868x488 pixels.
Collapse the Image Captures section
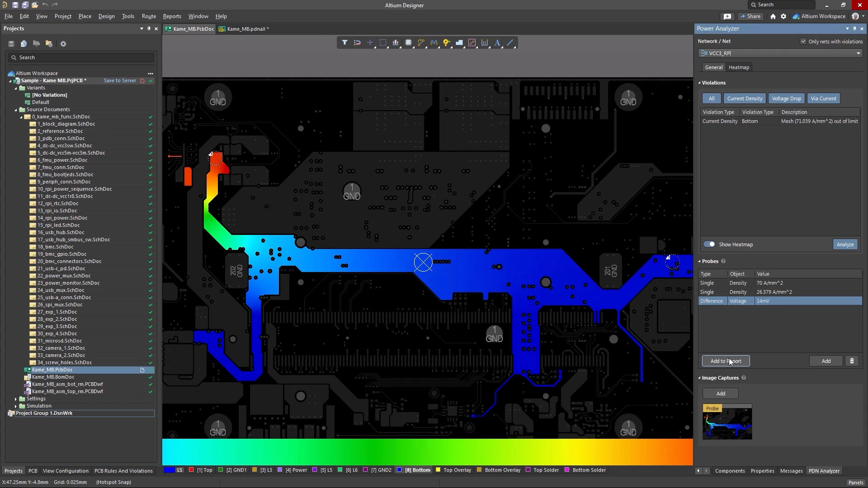click(x=699, y=378)
